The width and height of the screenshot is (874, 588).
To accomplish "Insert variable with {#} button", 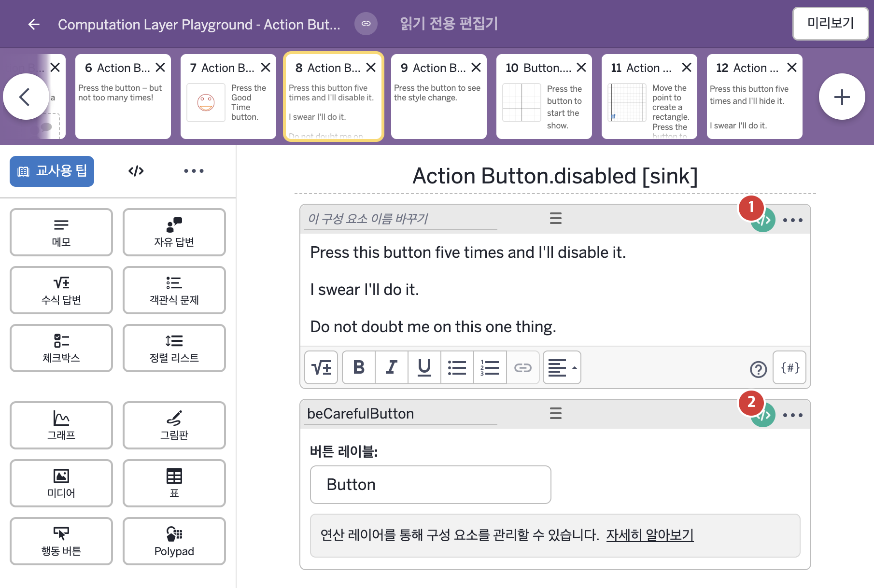I will [x=789, y=367].
